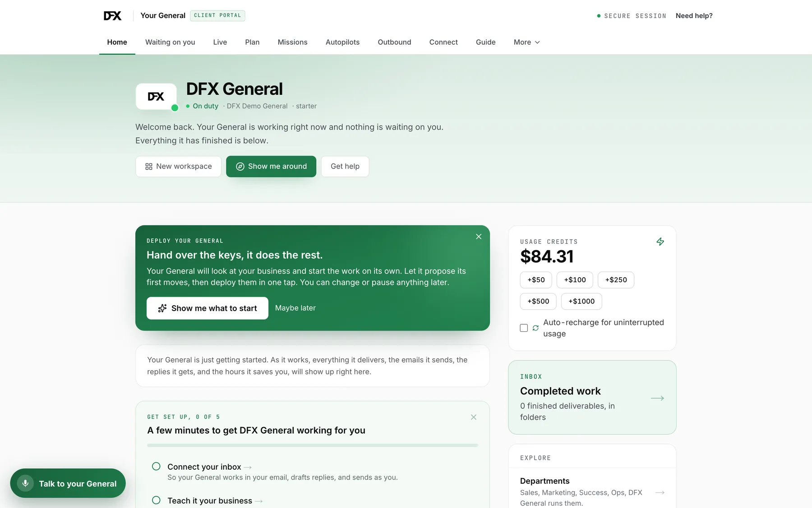Viewport: 812px width, 508px height.
Task: Add +$250 in credits
Action: click(616, 280)
